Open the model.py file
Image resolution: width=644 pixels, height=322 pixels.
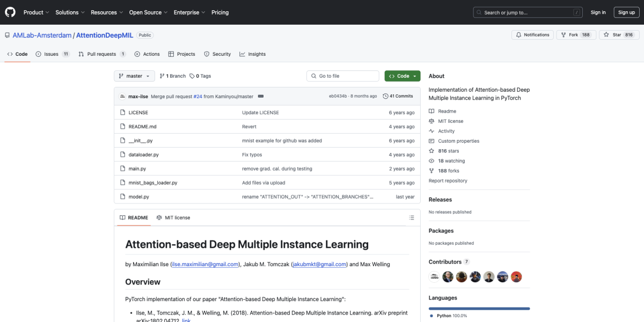(x=138, y=197)
